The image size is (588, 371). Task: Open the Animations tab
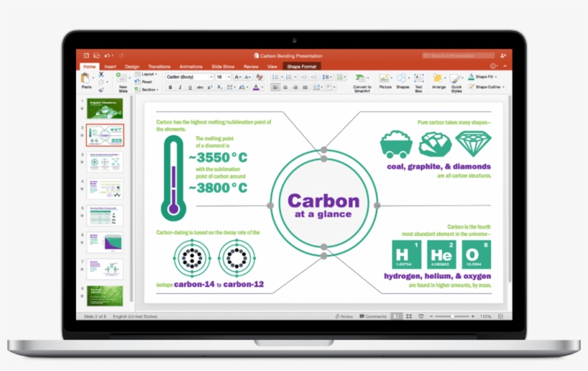(x=191, y=67)
